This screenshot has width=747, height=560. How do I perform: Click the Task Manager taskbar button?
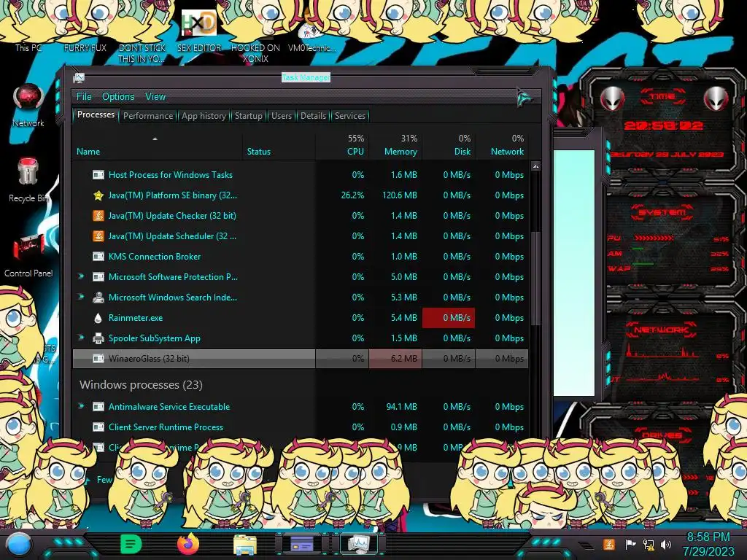(358, 544)
